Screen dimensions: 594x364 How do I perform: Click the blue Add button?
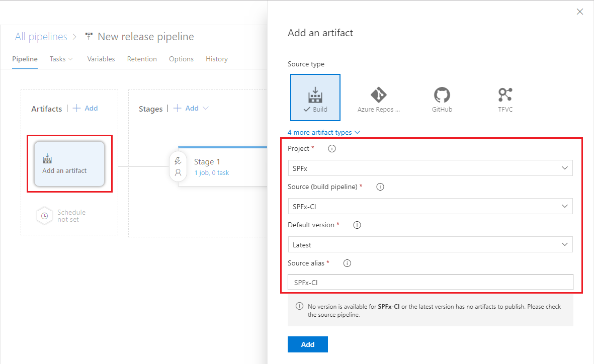[x=308, y=344]
